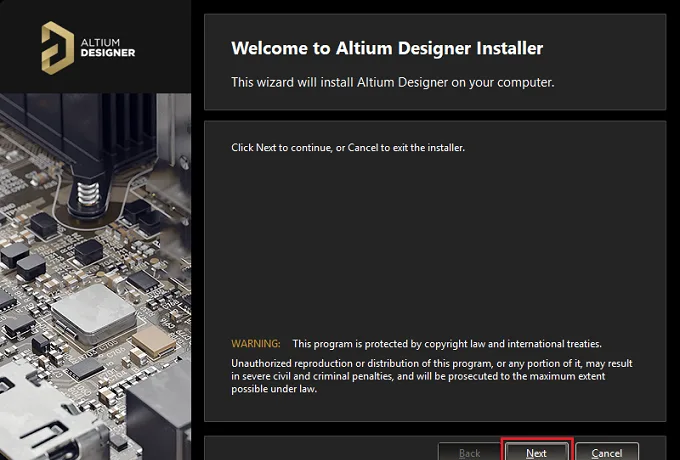Click the circuit board image in sidebar
The height and width of the screenshot is (460, 680).
click(95, 276)
